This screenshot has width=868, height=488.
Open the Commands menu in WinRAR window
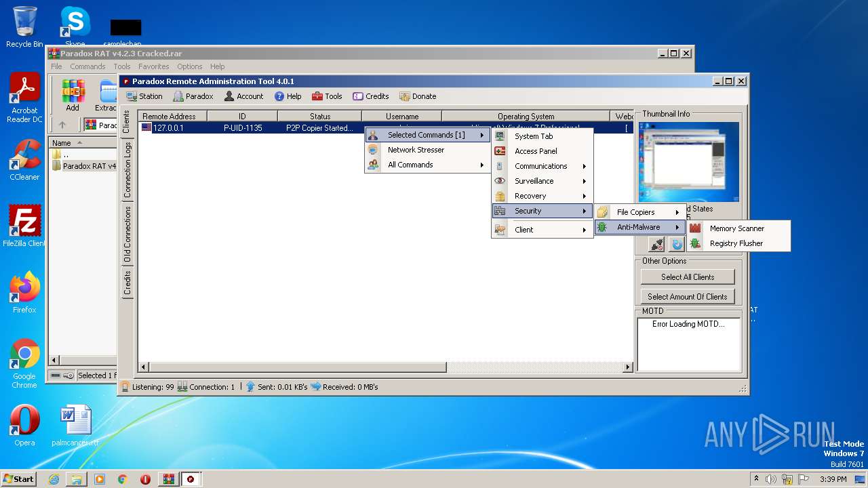pyautogui.click(x=87, y=66)
